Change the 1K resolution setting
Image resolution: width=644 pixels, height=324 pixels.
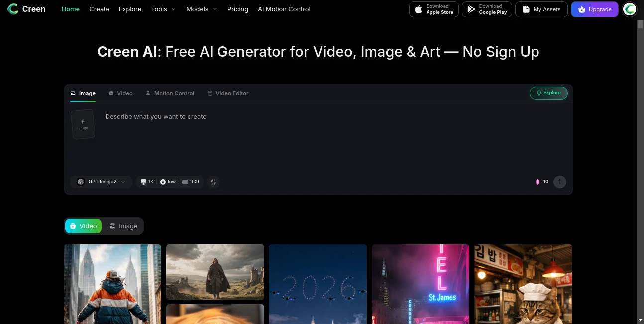(147, 182)
